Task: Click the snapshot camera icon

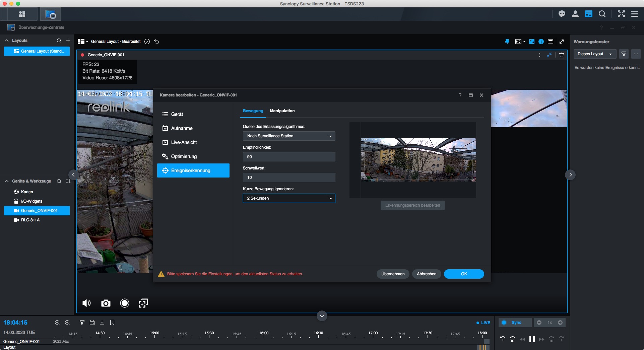Action: point(106,303)
